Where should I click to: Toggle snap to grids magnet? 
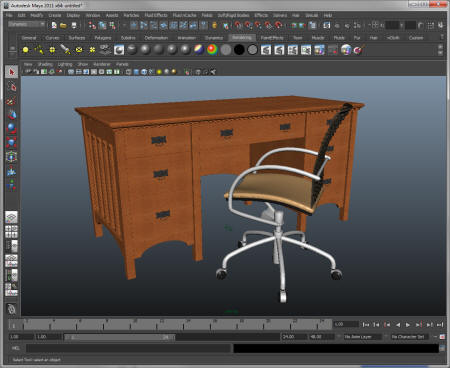(238, 25)
